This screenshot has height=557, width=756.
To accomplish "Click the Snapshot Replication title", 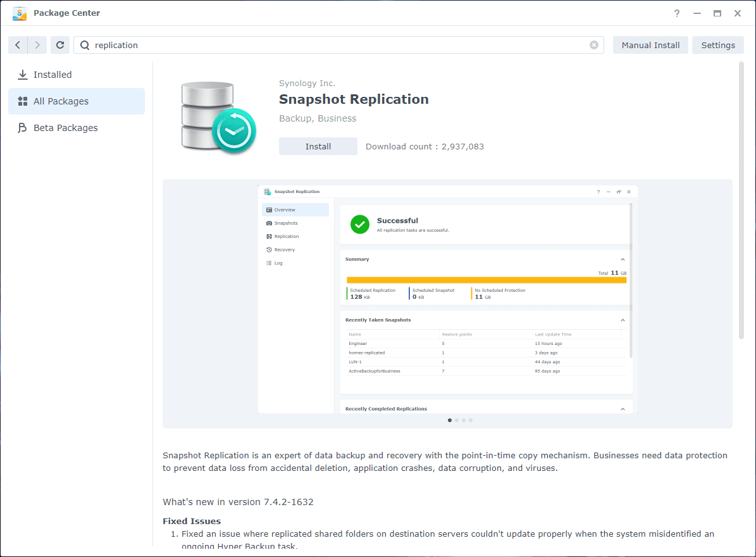I will 354,99.
